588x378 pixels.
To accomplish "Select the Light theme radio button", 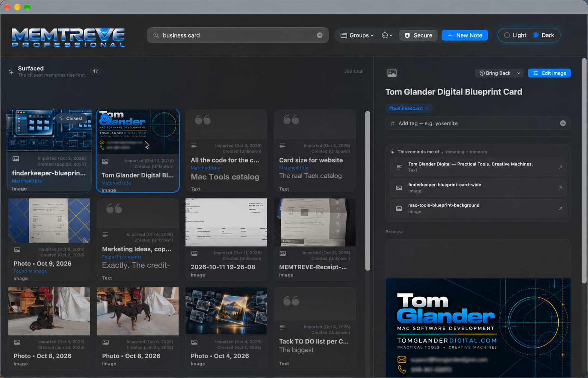I will click(507, 35).
